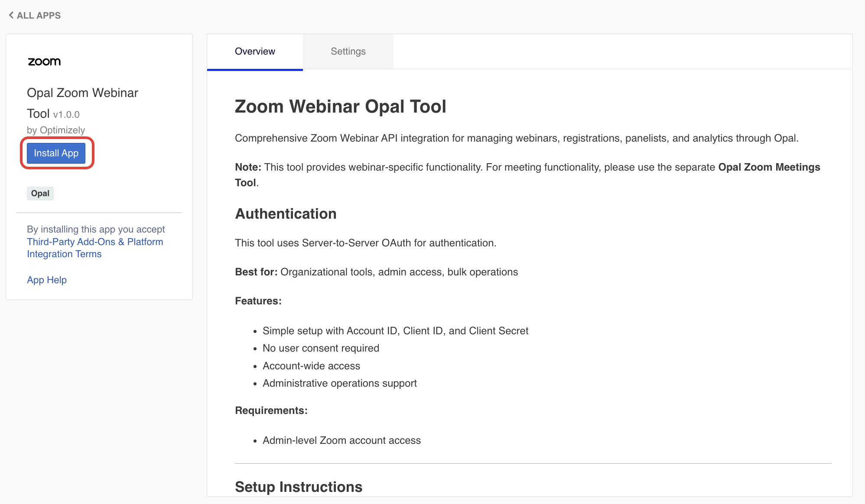Click the Features: label

point(258,300)
